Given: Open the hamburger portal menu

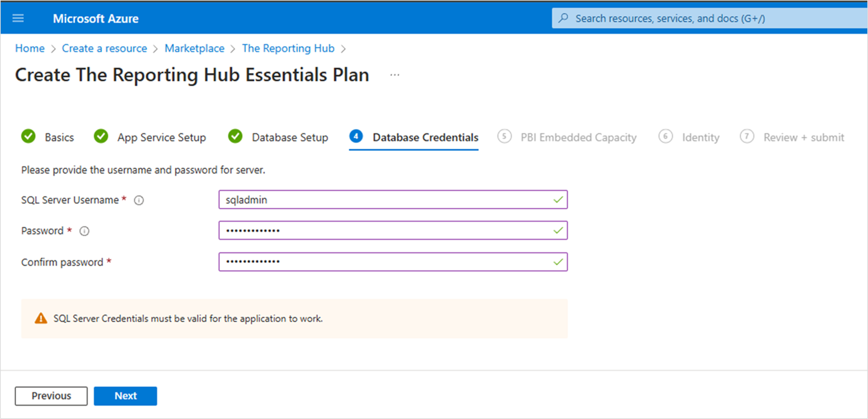Looking at the screenshot, I should [x=18, y=18].
